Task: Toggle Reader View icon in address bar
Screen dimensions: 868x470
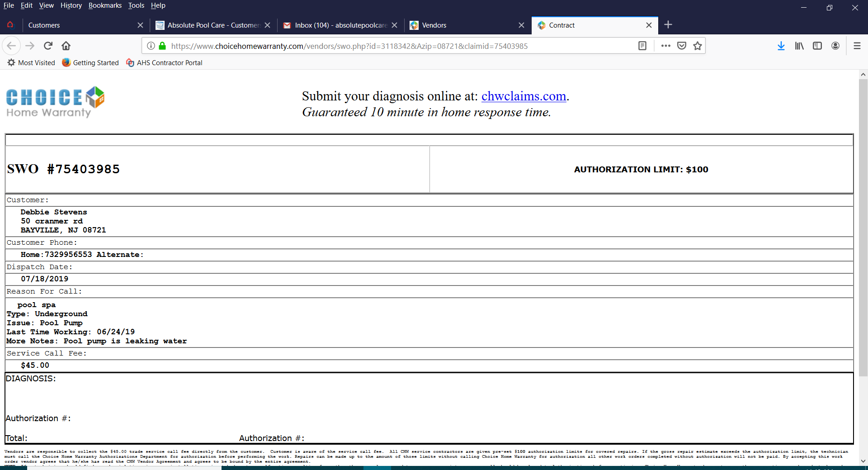Action: [642, 46]
